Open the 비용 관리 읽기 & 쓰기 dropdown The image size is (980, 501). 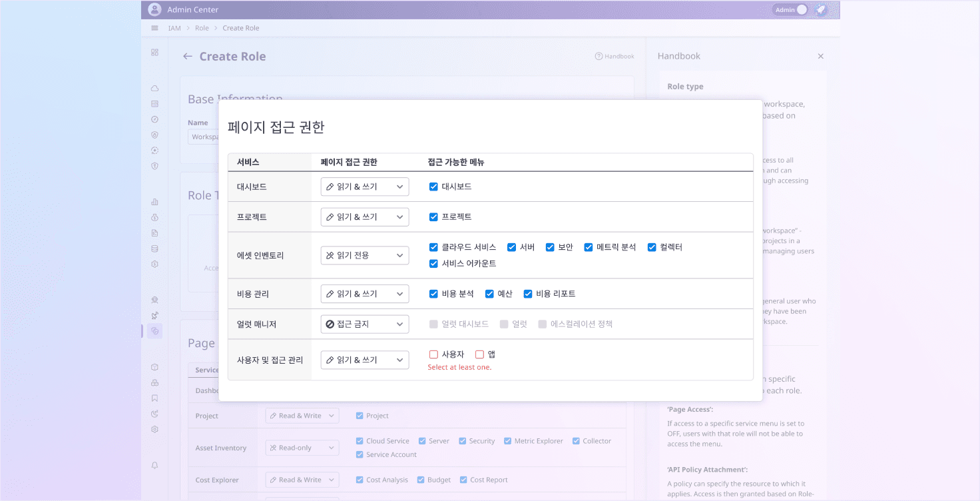pyautogui.click(x=365, y=294)
